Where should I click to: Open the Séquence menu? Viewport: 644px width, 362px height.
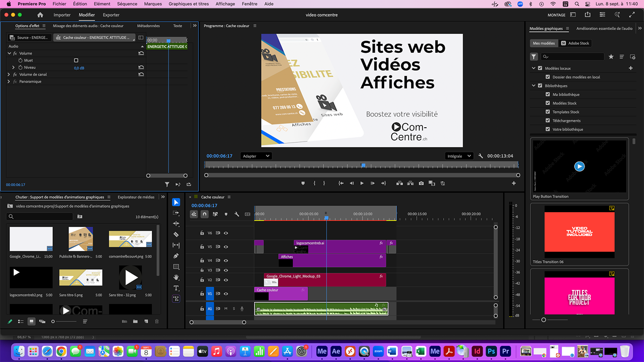(127, 4)
